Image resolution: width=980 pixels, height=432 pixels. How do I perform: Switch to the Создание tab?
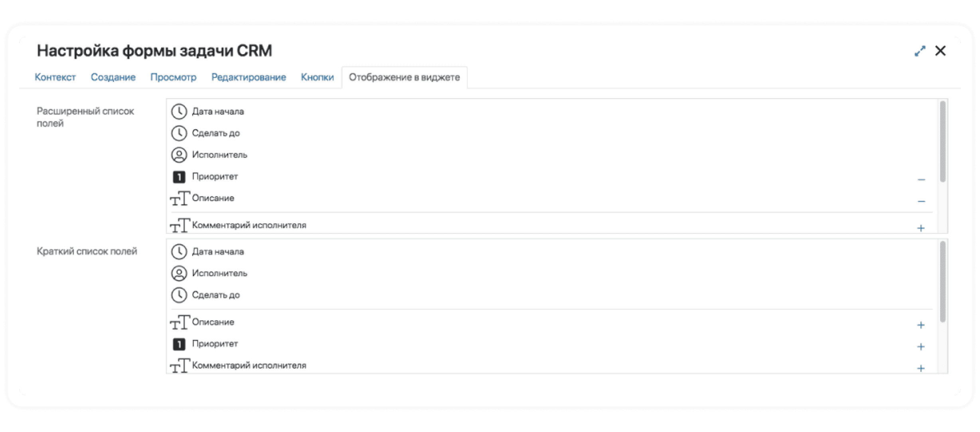(x=113, y=77)
